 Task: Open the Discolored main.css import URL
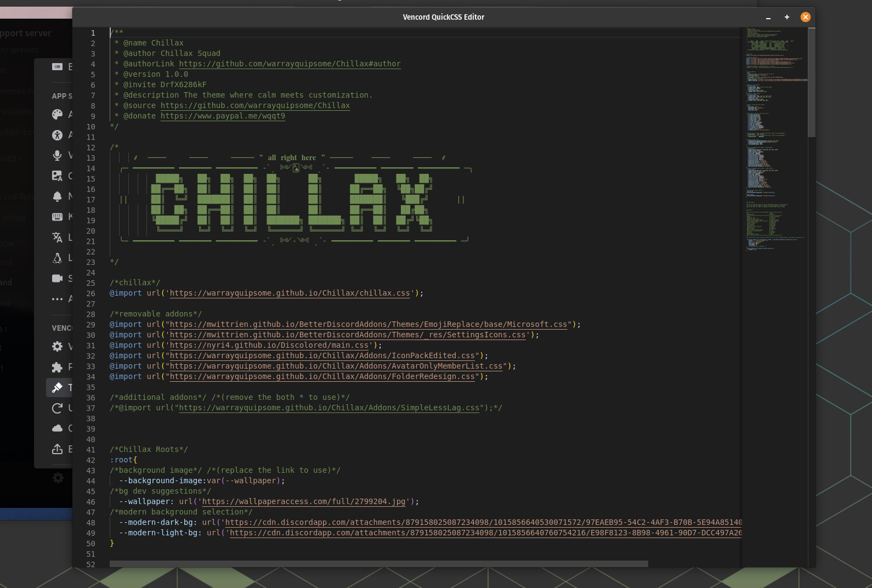pyautogui.click(x=269, y=345)
